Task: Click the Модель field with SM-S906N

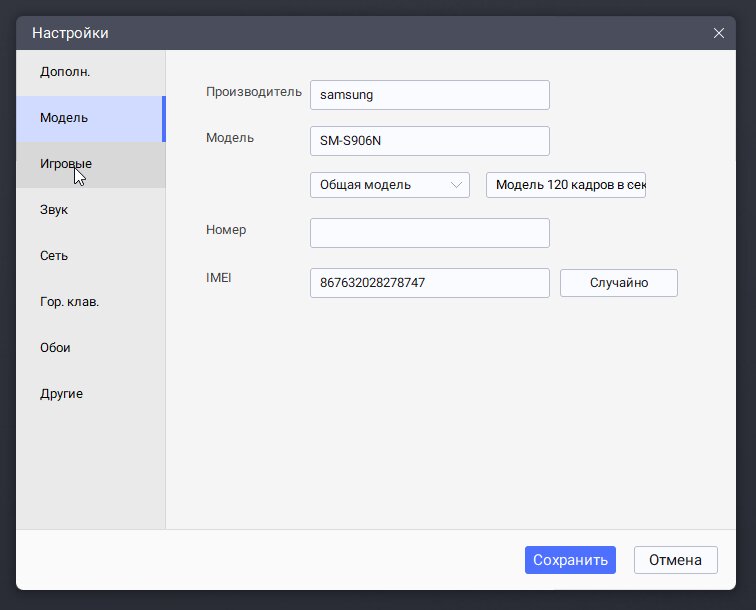Action: [430, 141]
